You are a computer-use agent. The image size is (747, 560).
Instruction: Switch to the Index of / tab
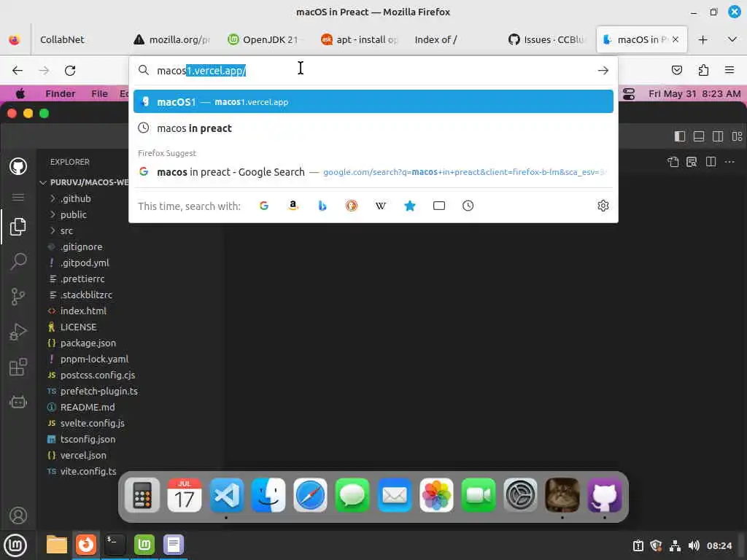click(x=436, y=39)
